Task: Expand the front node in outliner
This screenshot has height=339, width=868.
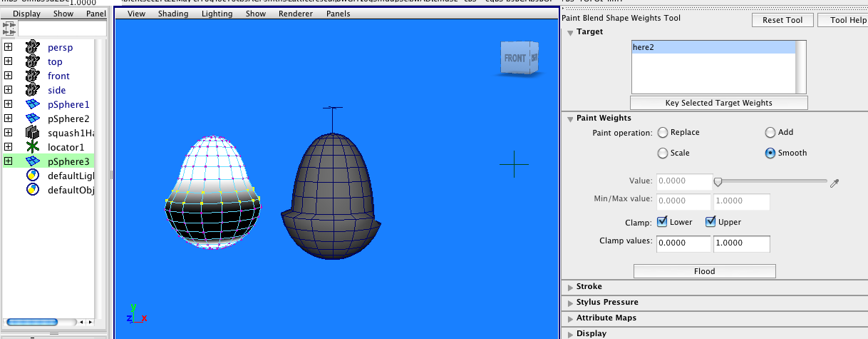Action: pos(9,76)
